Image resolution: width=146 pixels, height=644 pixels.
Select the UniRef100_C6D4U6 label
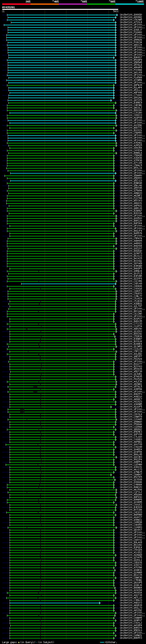[131, 286]
